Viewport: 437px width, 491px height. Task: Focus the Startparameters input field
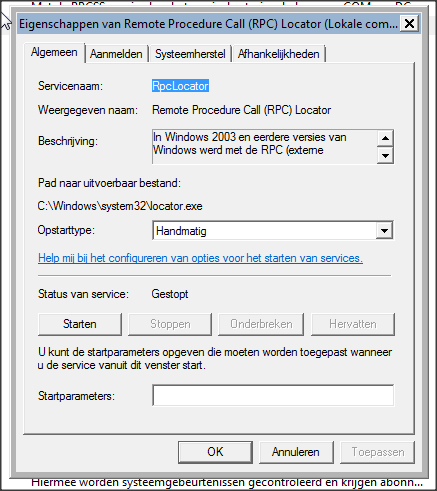tap(273, 395)
